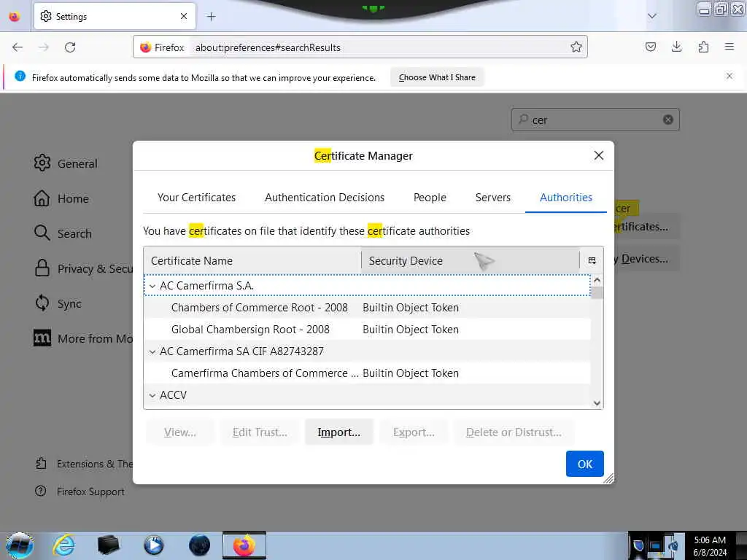
Task: Select the Authorities tab
Action: pos(566,197)
